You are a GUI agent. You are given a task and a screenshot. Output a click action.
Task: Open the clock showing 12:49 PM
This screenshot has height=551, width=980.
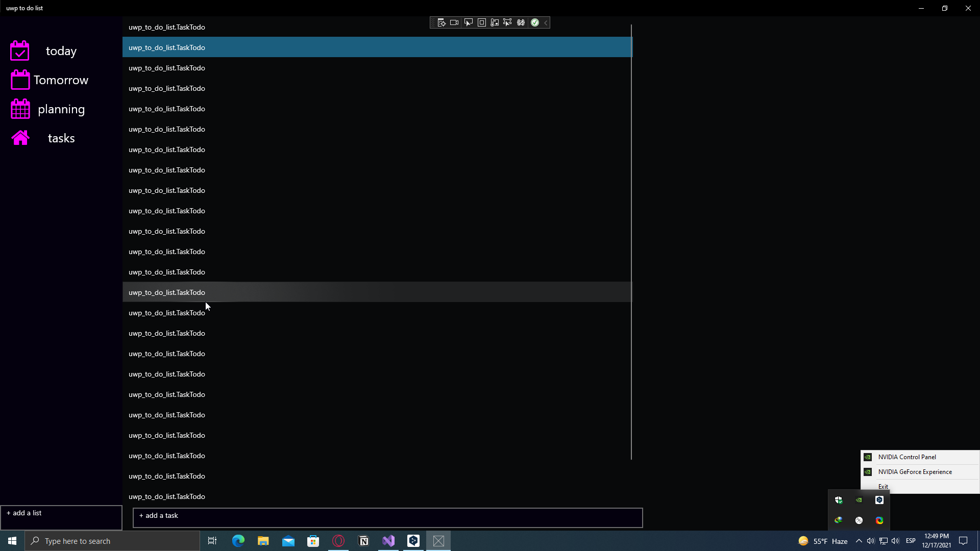click(936, 541)
